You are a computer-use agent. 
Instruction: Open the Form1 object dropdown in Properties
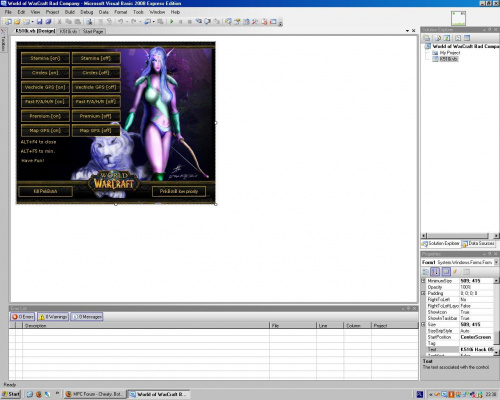click(496, 262)
